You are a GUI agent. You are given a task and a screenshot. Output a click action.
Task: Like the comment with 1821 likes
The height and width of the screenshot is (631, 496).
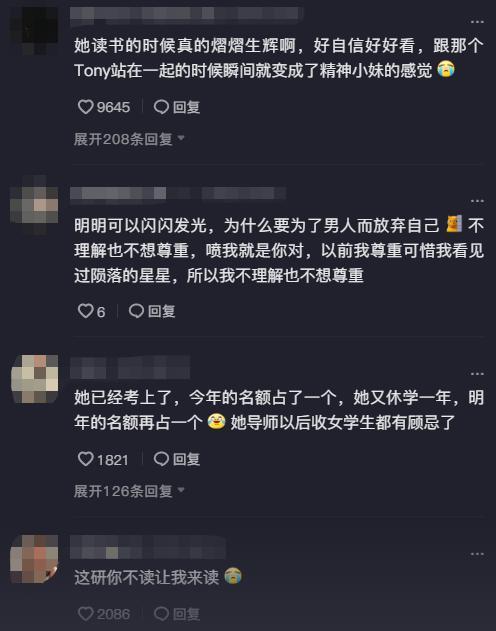click(x=85, y=459)
